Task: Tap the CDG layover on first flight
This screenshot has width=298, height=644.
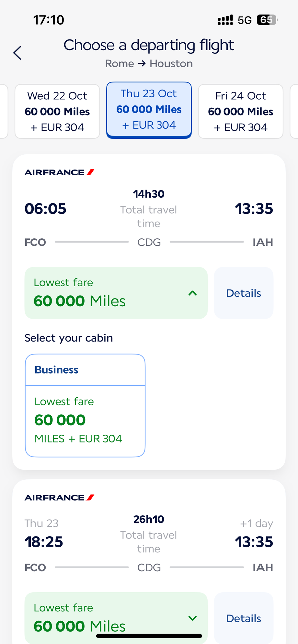Action: (149, 242)
